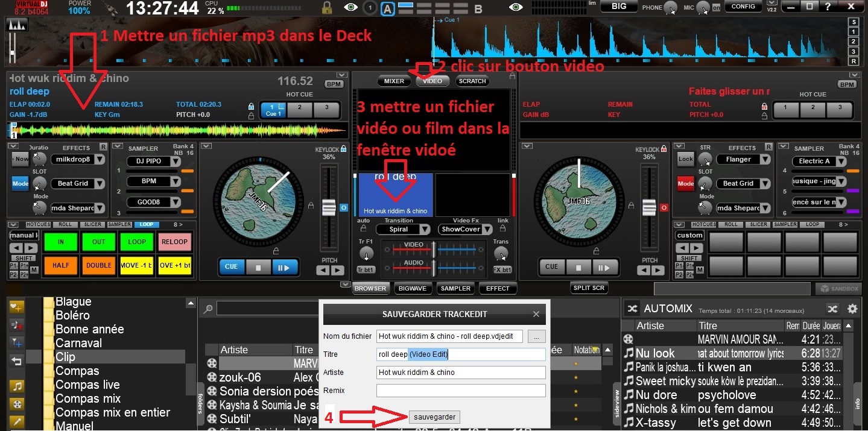Image resolution: width=868 pixels, height=431 pixels.
Task: Click the sauvegarder button
Action: click(x=434, y=417)
